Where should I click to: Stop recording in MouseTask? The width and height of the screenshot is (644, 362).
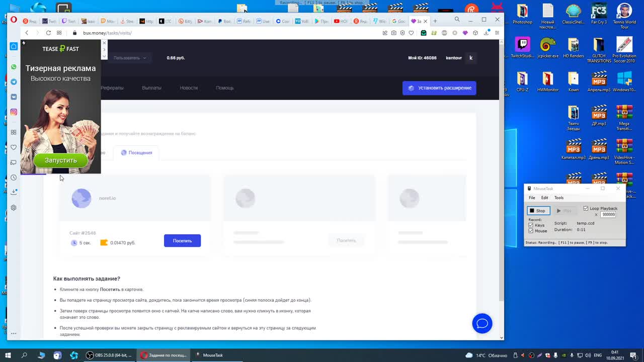tap(538, 211)
